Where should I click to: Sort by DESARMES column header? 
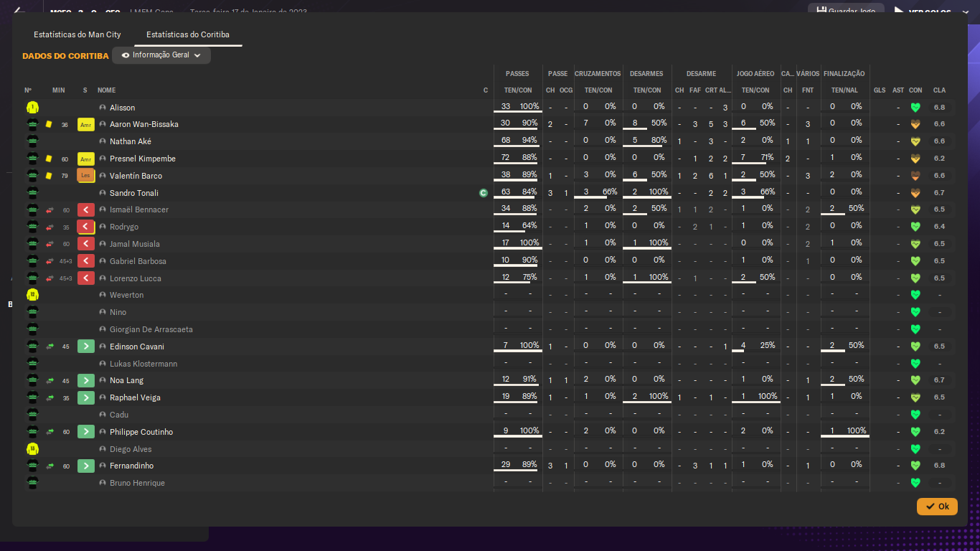click(646, 73)
